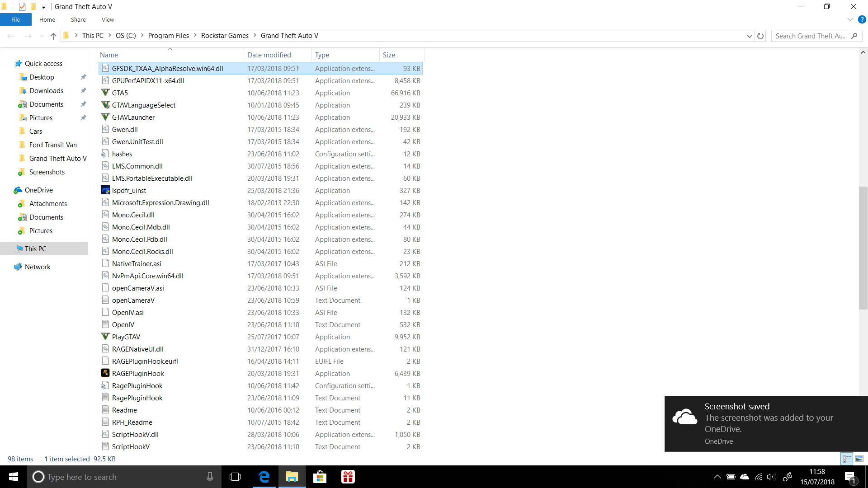Click the vertical scrollbar thumb

tap(863, 248)
